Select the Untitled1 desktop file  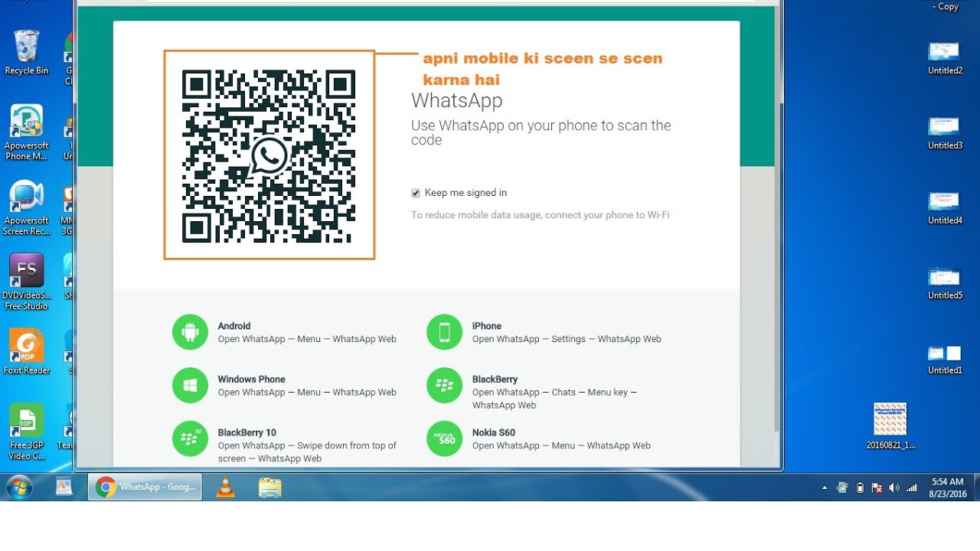945,360
